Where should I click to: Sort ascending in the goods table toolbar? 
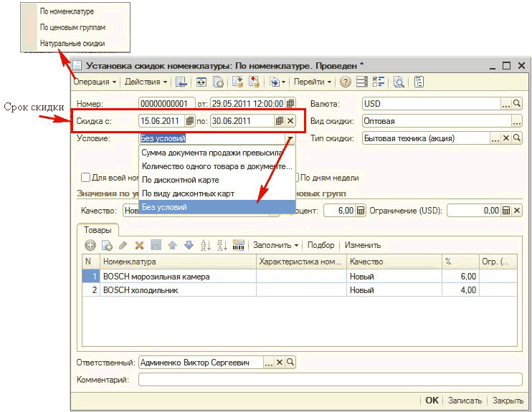click(x=206, y=245)
